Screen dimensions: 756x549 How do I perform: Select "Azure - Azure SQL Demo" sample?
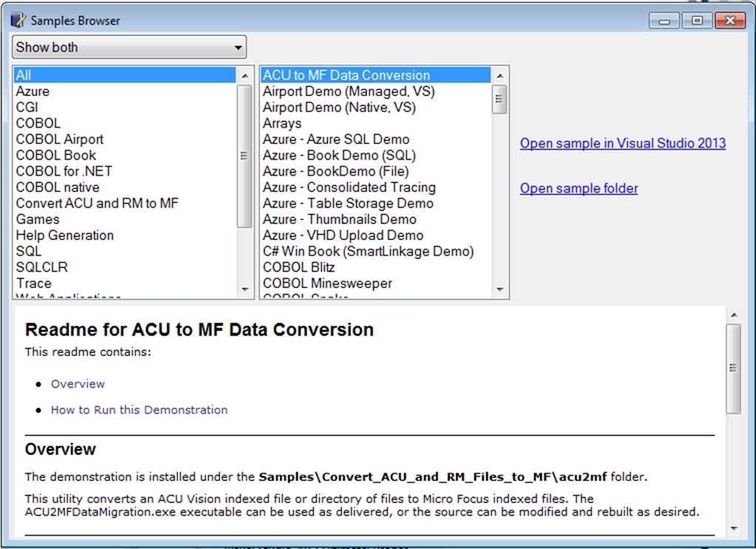pos(375,139)
